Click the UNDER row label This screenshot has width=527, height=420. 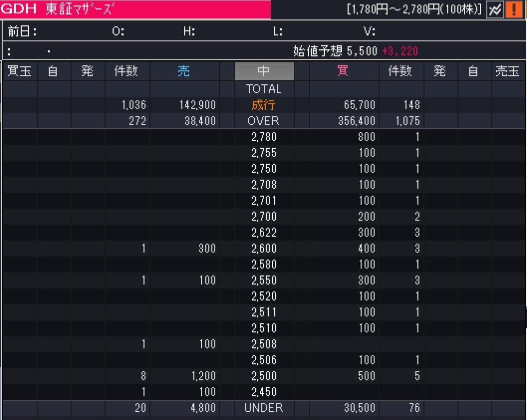[263, 408]
